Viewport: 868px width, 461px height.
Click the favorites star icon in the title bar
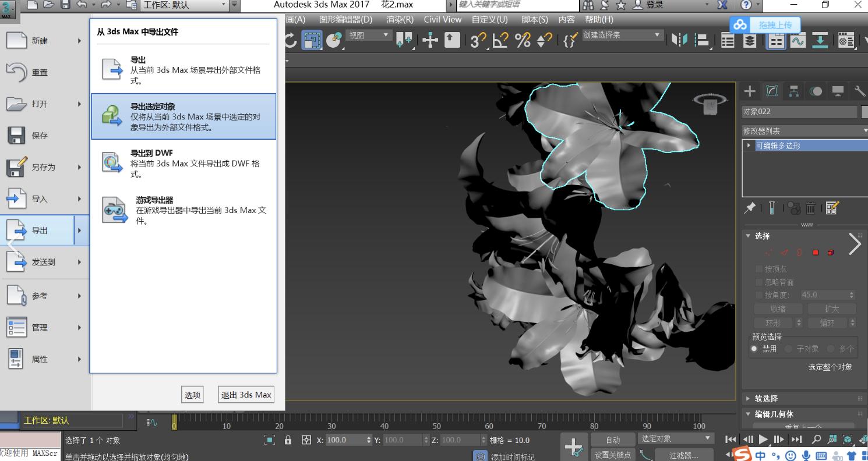click(621, 5)
